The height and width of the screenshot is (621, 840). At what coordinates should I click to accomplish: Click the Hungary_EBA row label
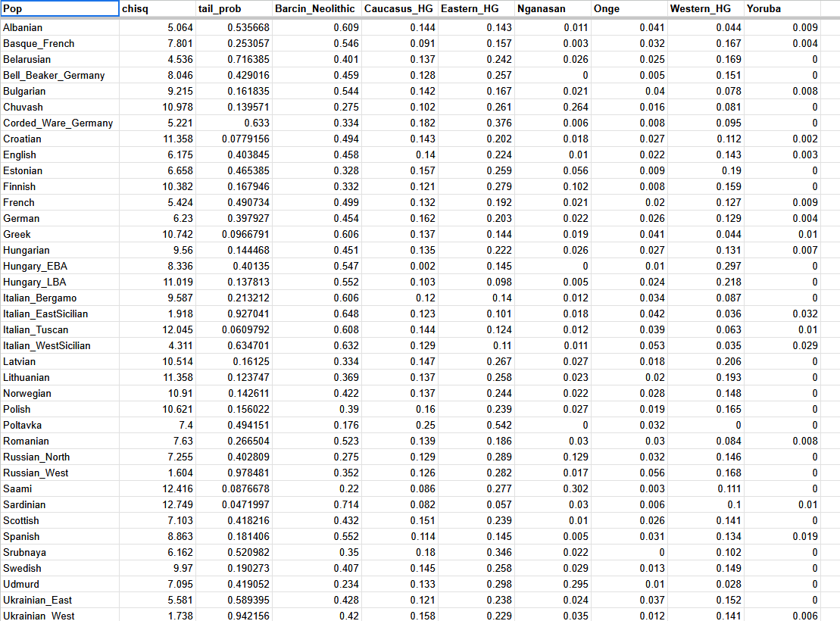click(35, 266)
